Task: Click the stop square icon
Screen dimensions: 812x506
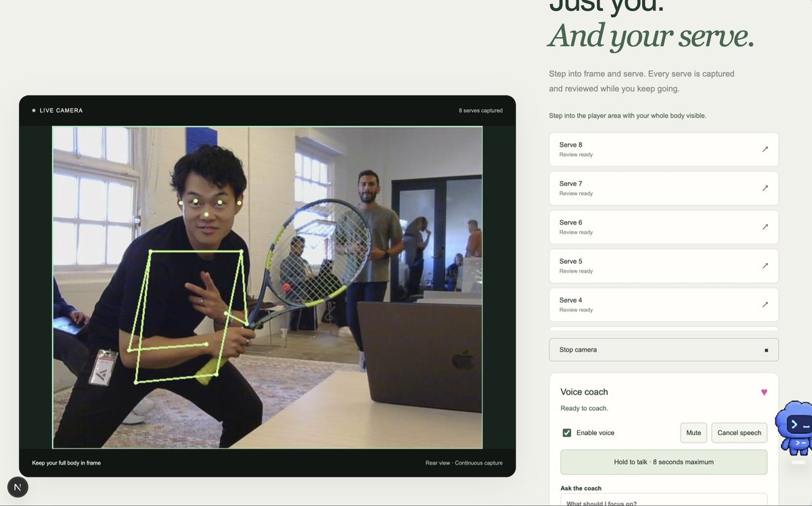Action: 766,350
